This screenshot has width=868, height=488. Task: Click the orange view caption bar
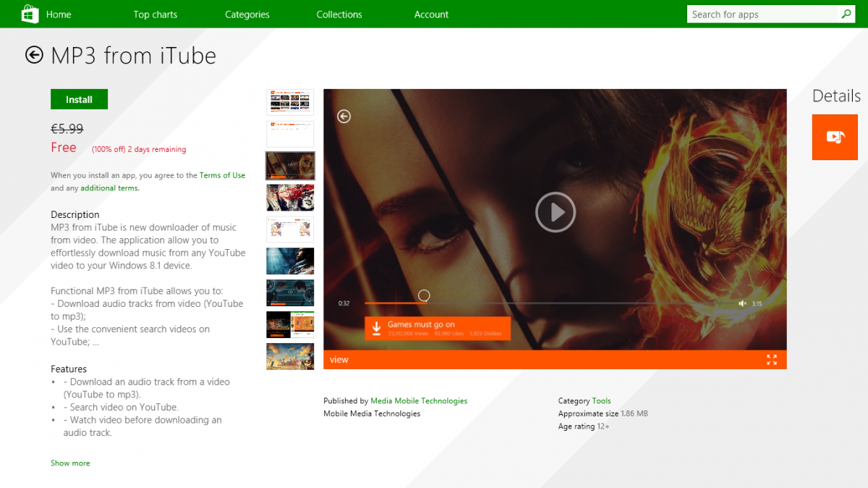point(555,360)
